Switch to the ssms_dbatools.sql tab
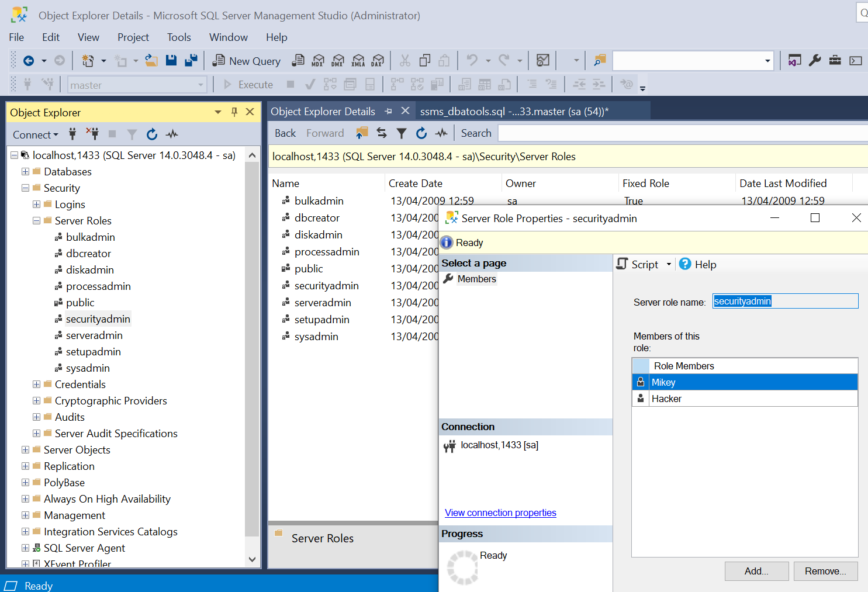The width and height of the screenshot is (868, 592). (x=514, y=111)
